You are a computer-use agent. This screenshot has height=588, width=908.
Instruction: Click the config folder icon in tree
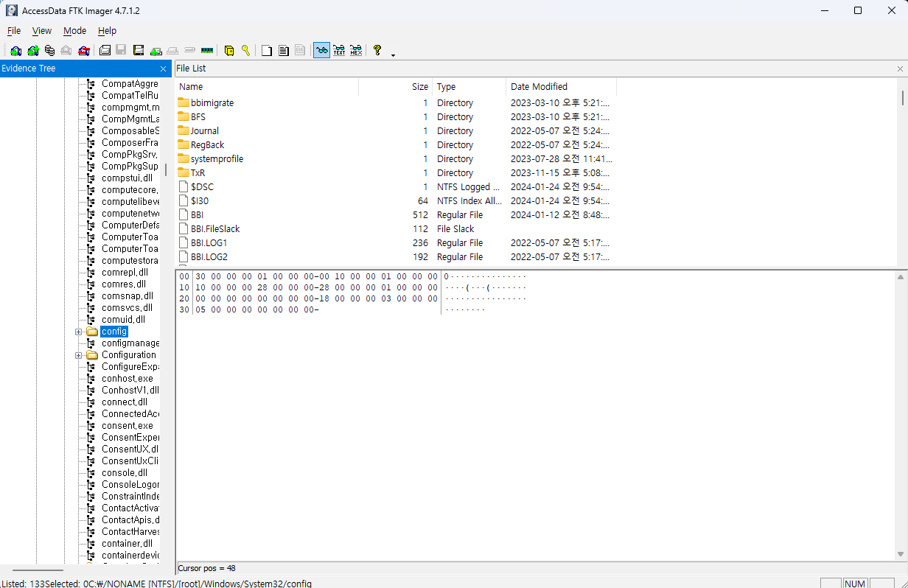pyautogui.click(x=92, y=332)
